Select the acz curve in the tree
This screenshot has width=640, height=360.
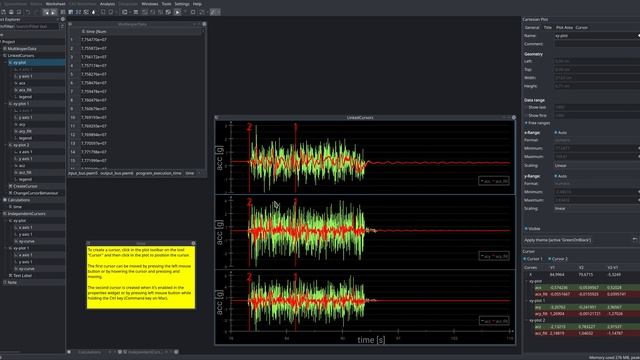click(x=22, y=166)
